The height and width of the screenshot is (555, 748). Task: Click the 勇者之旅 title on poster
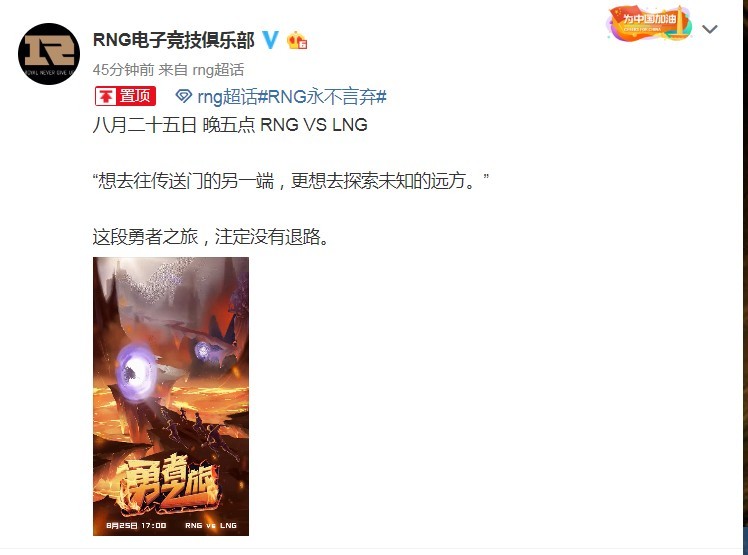pos(167,482)
